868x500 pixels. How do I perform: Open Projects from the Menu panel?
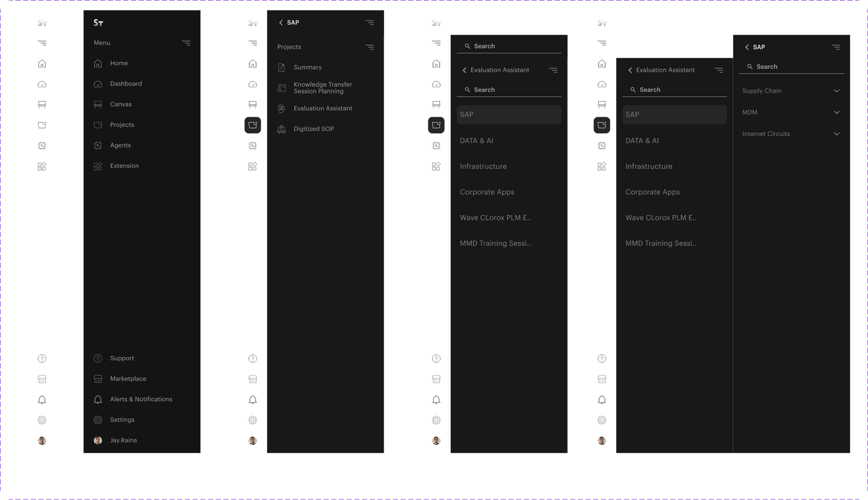coord(122,125)
